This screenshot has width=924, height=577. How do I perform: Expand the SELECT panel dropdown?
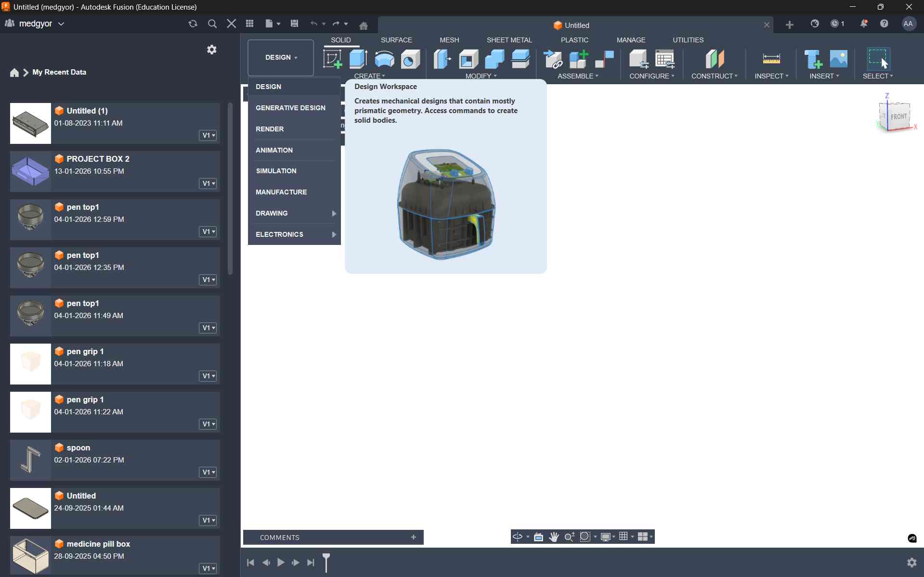pyautogui.click(x=878, y=76)
